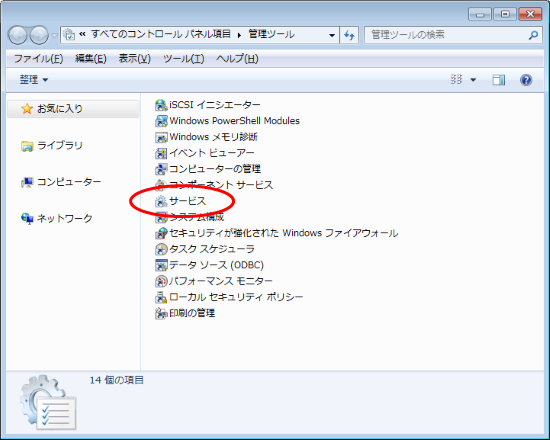Select the システム構成 item
This screenshot has height=440, width=550.
[190, 217]
